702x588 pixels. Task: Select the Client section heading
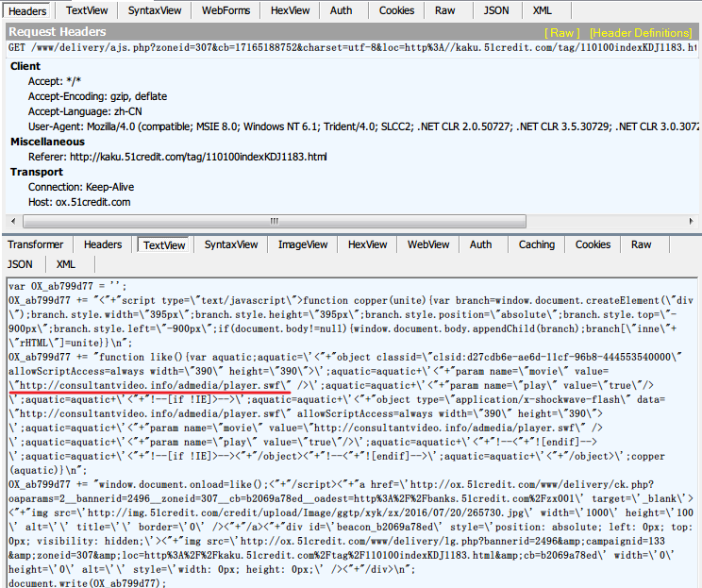click(x=25, y=66)
